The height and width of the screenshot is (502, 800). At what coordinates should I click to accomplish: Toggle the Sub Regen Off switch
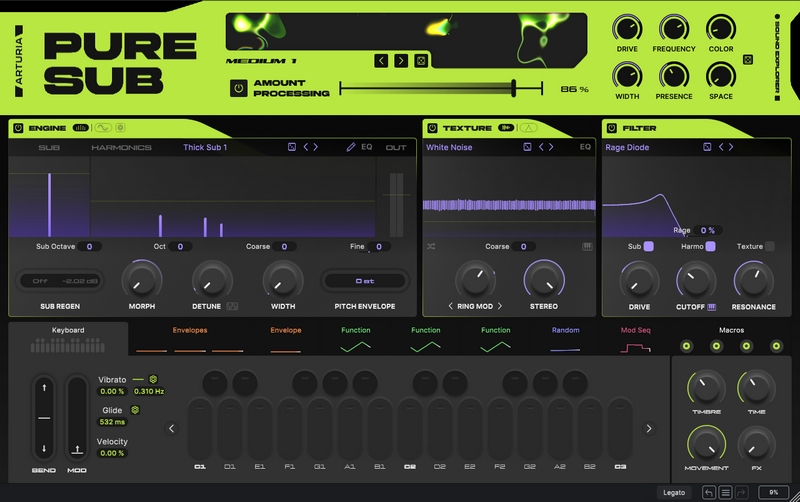pos(40,281)
